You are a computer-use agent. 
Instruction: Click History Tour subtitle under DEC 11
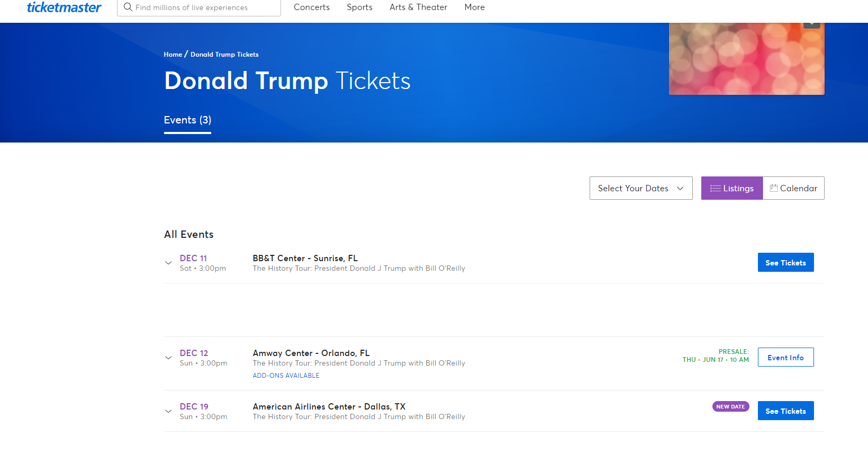(x=359, y=269)
